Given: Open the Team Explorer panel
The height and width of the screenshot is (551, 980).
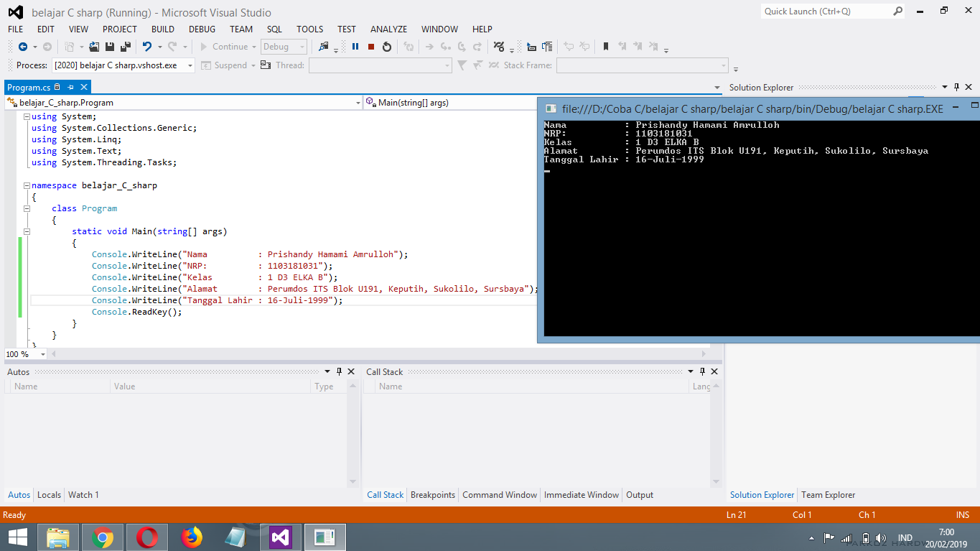Looking at the screenshot, I should pos(828,495).
